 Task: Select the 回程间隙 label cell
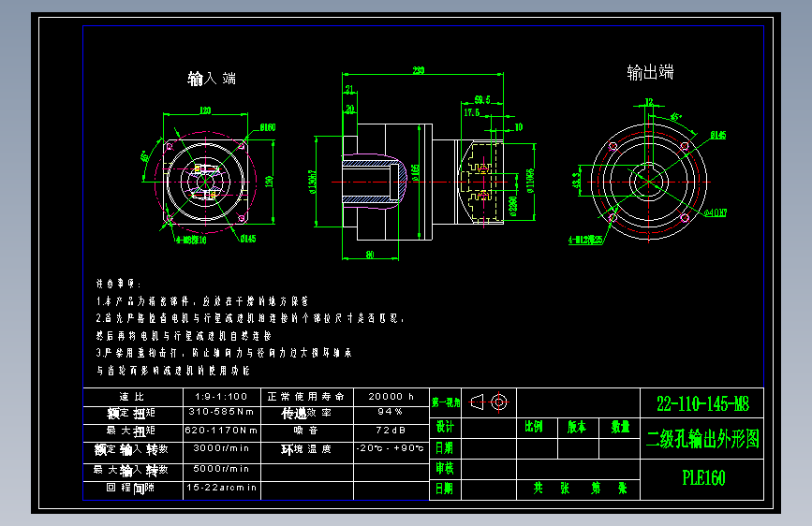click(x=133, y=490)
